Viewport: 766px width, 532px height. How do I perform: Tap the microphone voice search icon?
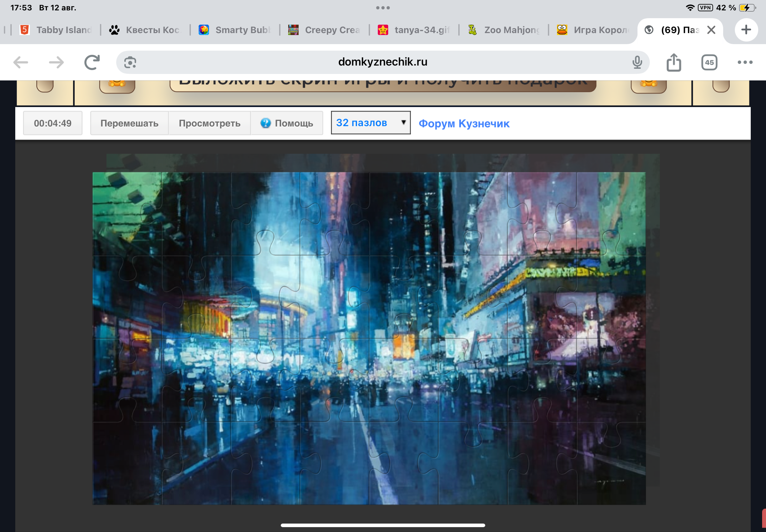click(637, 62)
